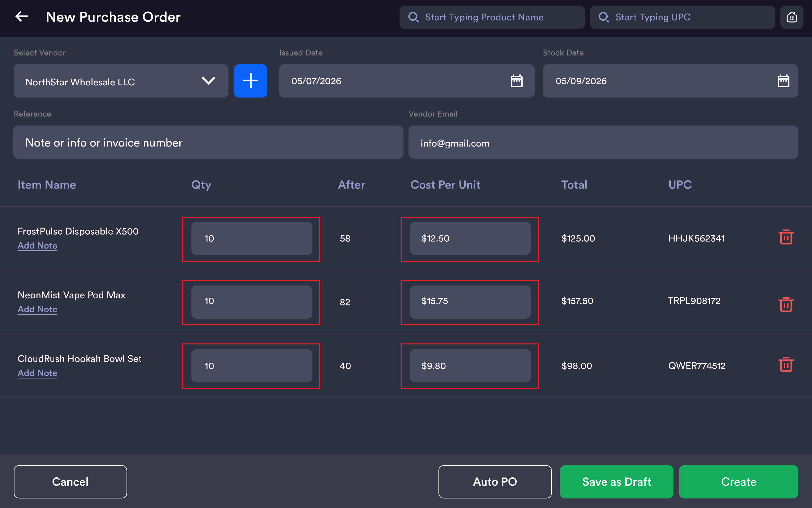Screen dimensions: 812x508
Task: Add Note under CloudRush Hookah Bowl Set
Action: 38,373
